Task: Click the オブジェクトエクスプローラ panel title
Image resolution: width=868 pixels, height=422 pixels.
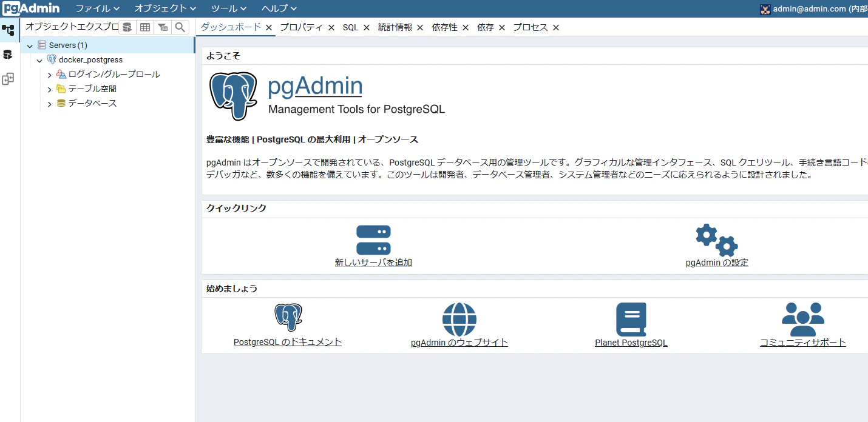Action: pyautogui.click(x=71, y=27)
